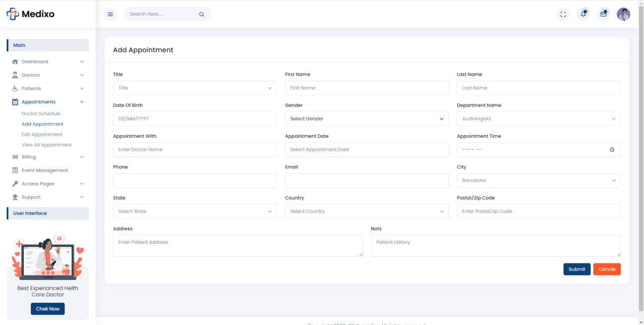Screen dimensions: 644x325
Task: Focus the First Name input field
Action: pos(367,88)
